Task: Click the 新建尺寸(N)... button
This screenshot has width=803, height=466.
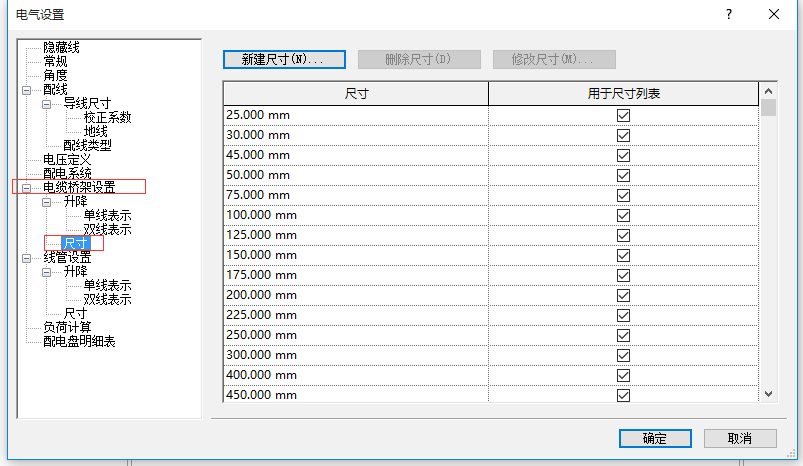Action: point(284,59)
